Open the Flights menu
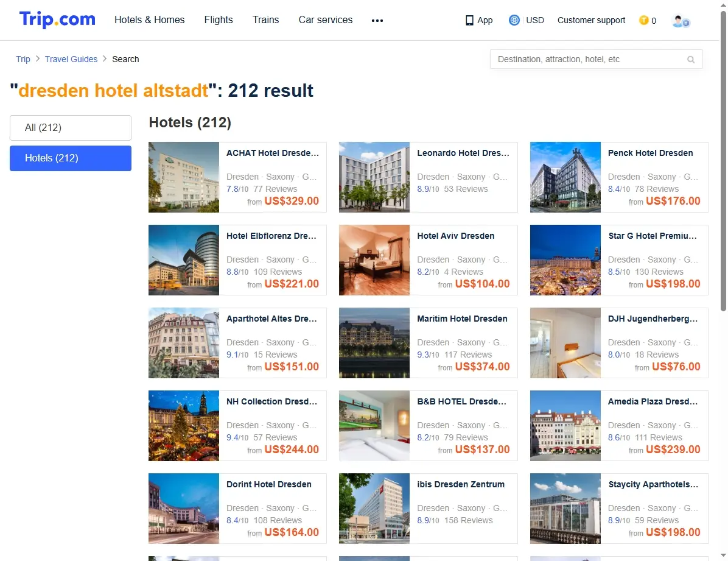The height and width of the screenshot is (561, 728). (x=218, y=20)
